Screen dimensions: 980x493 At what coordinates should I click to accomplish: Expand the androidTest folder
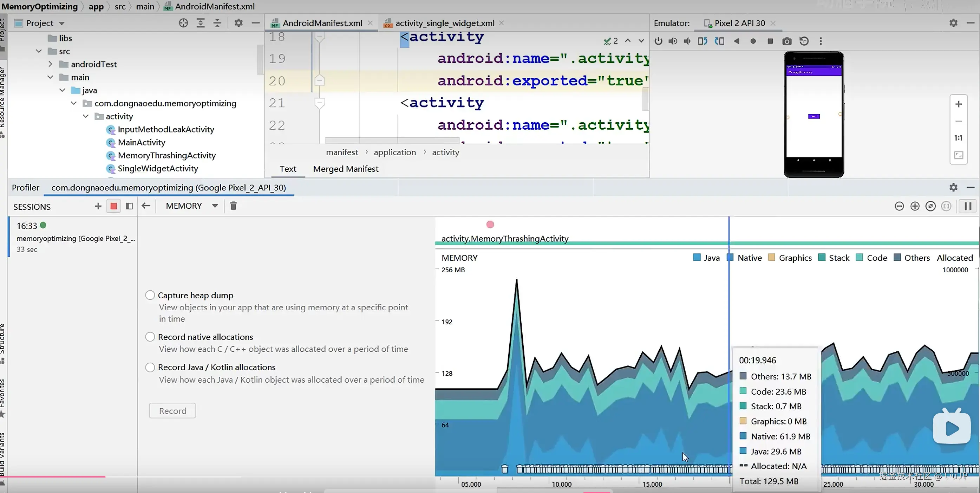coord(50,64)
